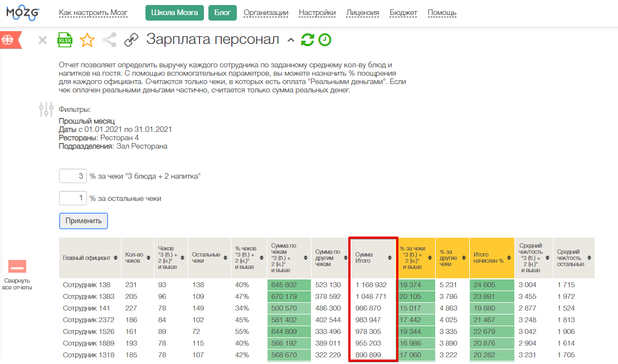Screen dimensions: 618x364
Task: Click total cell 1 168 932
Action: coord(371,284)
